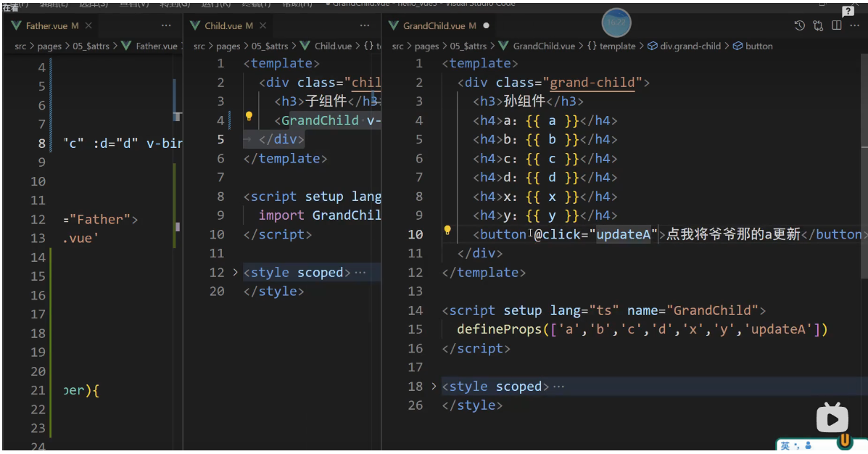Click the 孙组件 heading text on line 3
Screen dimensions: 868x454
(x=524, y=102)
